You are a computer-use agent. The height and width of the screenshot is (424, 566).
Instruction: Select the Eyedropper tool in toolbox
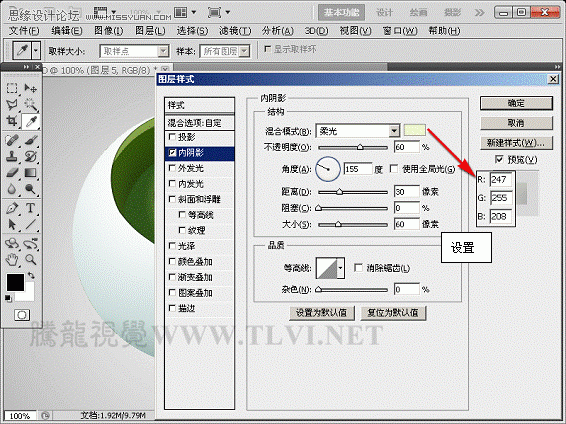tap(30, 122)
